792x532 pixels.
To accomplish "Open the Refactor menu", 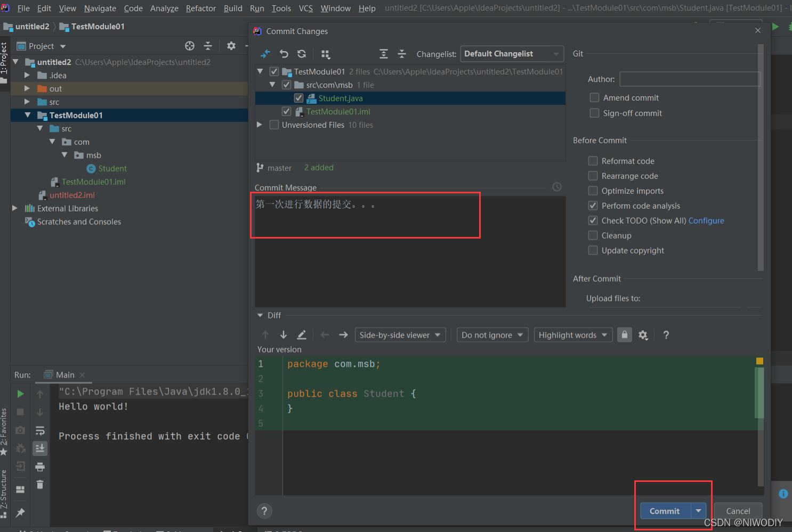I will tap(201, 8).
